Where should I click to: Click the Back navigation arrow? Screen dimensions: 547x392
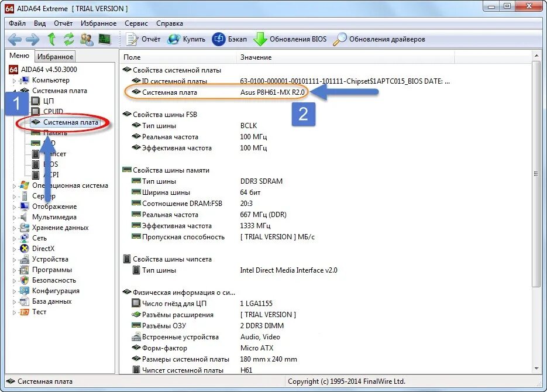14,39
